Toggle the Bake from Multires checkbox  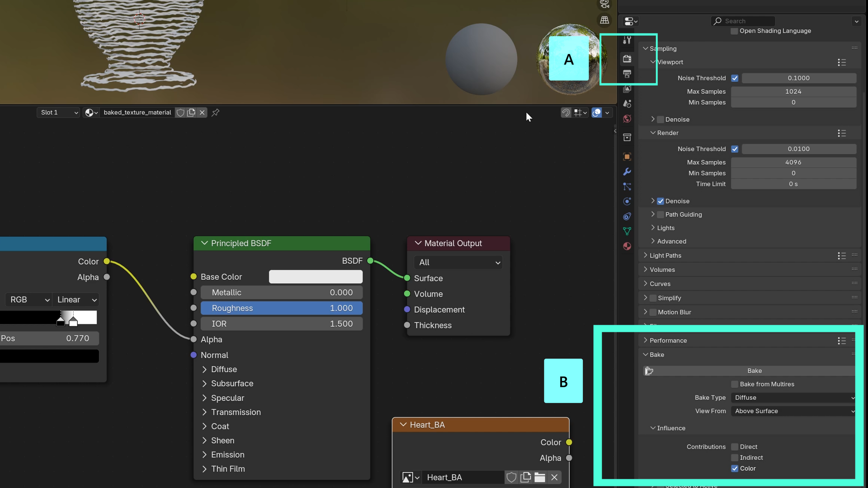point(735,385)
